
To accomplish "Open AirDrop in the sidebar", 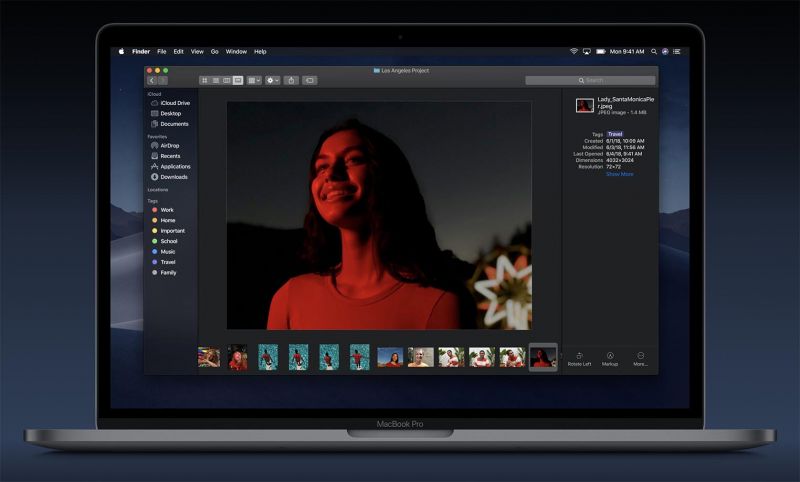I will 165,145.
